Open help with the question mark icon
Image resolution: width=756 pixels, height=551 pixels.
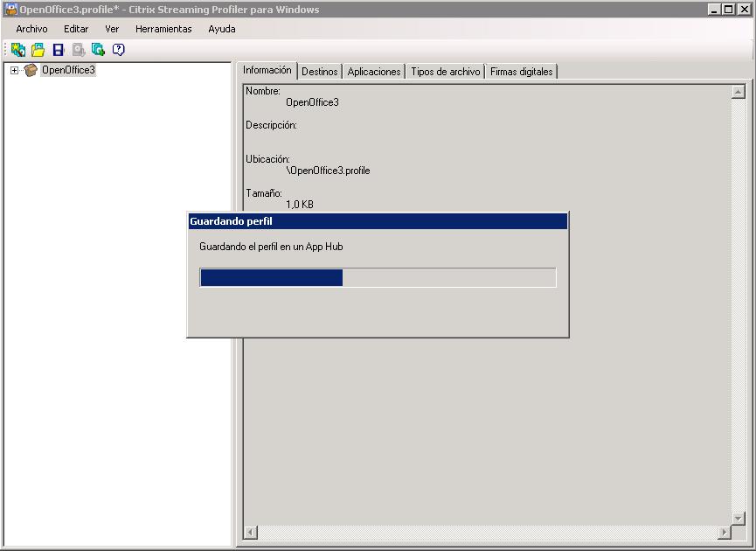tap(119, 49)
